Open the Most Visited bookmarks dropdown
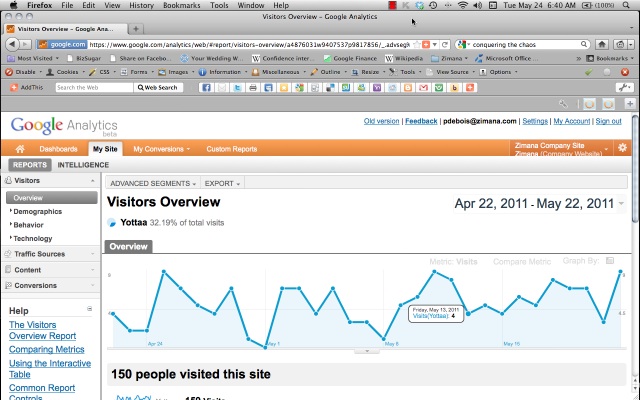The image size is (640, 400). [33, 58]
